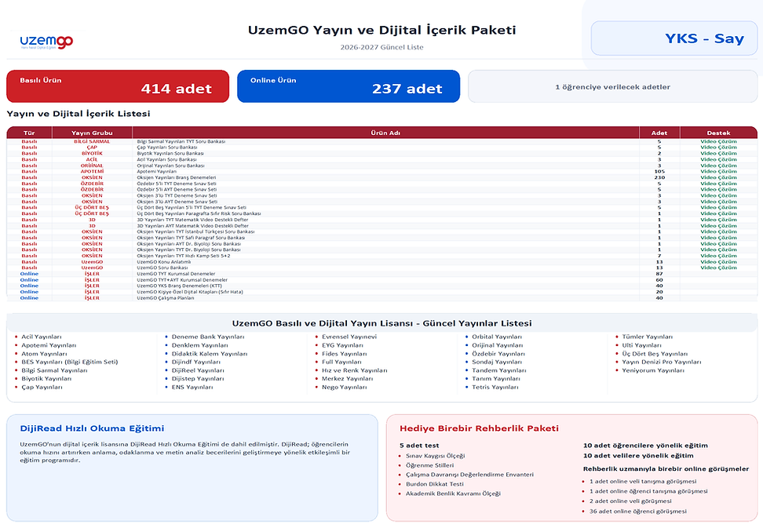
Task: Click 'Sınav Kaygısı Ölçeği' bullet
Action: coord(436,456)
